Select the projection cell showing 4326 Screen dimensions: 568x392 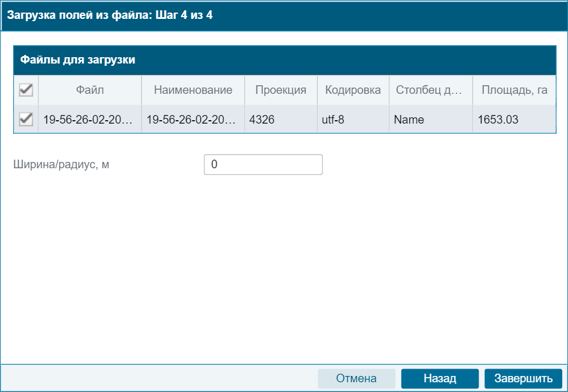coord(281,119)
